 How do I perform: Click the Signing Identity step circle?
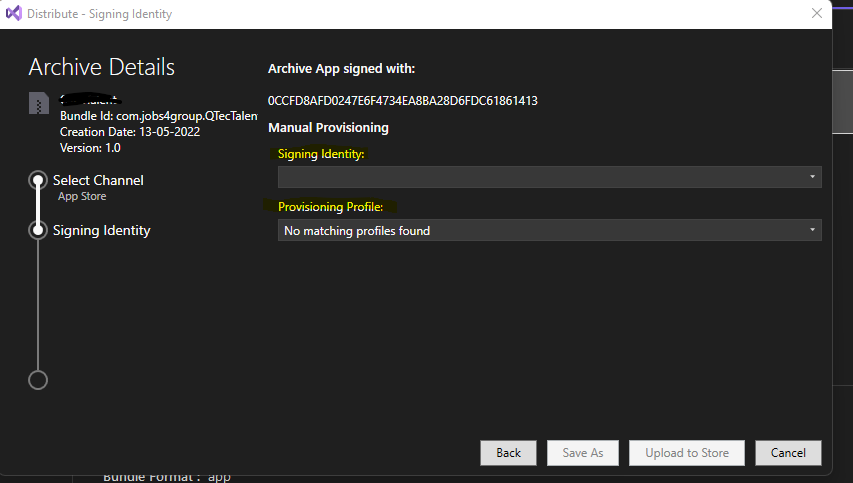click(38, 230)
